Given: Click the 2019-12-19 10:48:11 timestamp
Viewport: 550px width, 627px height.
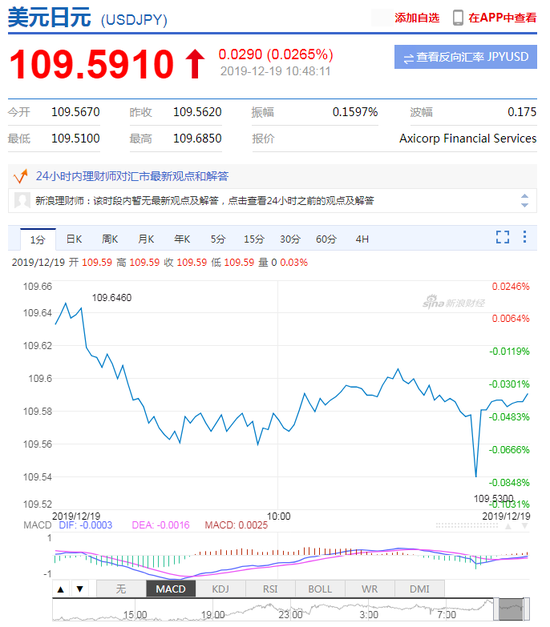Looking at the screenshot, I should [x=275, y=71].
